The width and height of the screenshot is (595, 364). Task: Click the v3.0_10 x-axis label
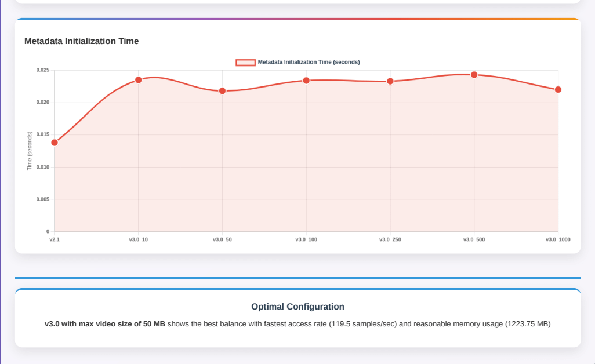click(139, 239)
